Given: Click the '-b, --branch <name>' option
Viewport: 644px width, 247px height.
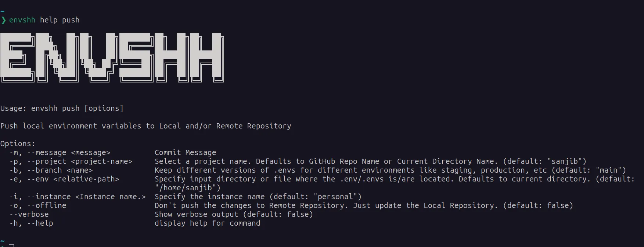Looking at the screenshot, I should point(51,170).
